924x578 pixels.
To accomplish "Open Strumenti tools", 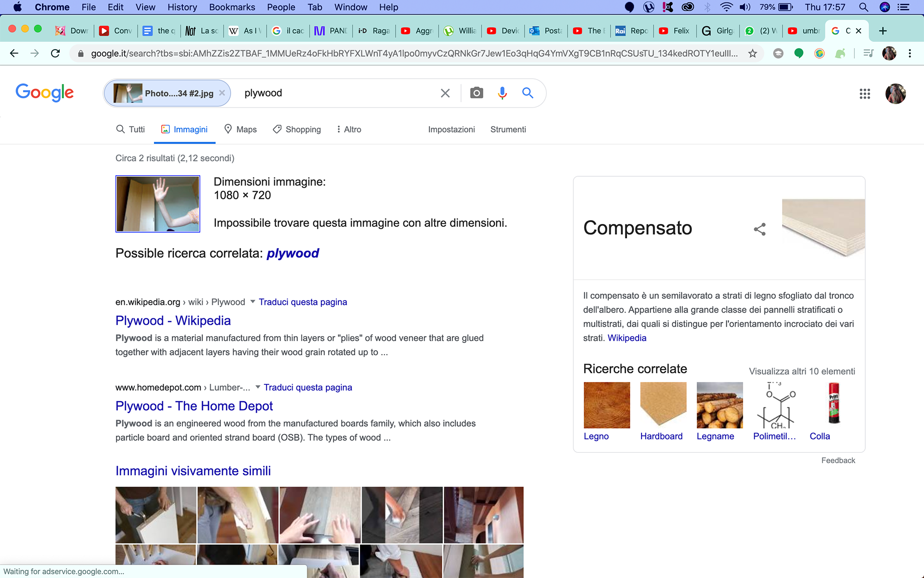I will [x=508, y=130].
